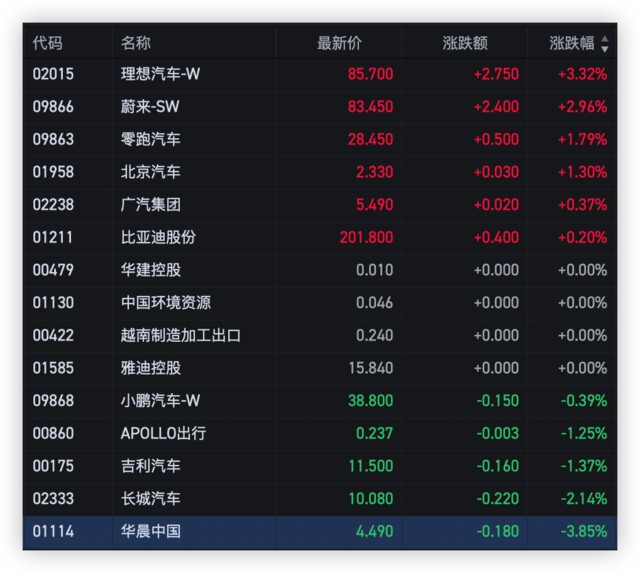Select 小鹏汽车-W stock name
Screen dimensions: 640x573
160,400
